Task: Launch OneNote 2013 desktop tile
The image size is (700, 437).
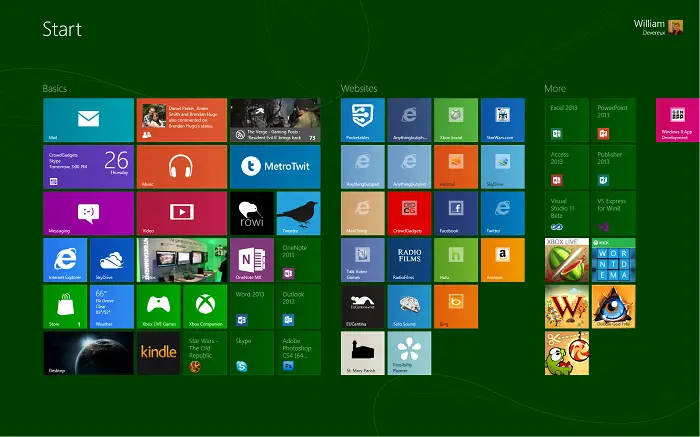Action: pyautogui.click(x=299, y=260)
